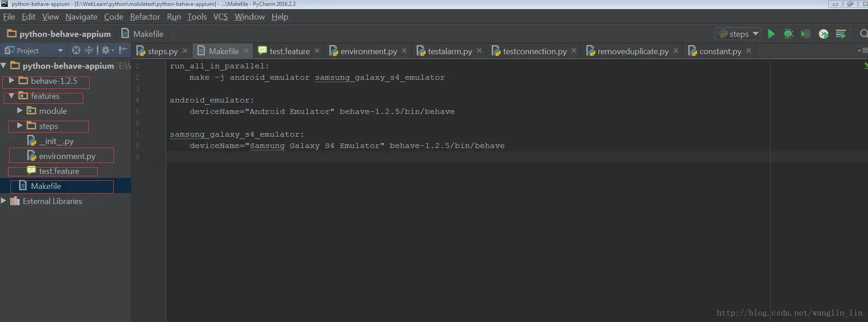868x322 pixels.
Task: Expand External Libraries node
Action: click(x=4, y=201)
